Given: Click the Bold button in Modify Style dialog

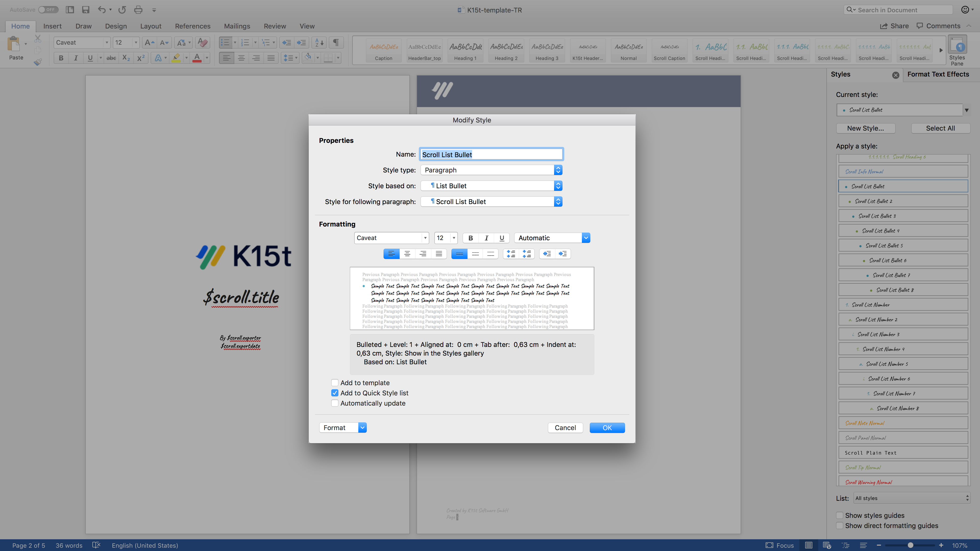Looking at the screenshot, I should pos(471,238).
